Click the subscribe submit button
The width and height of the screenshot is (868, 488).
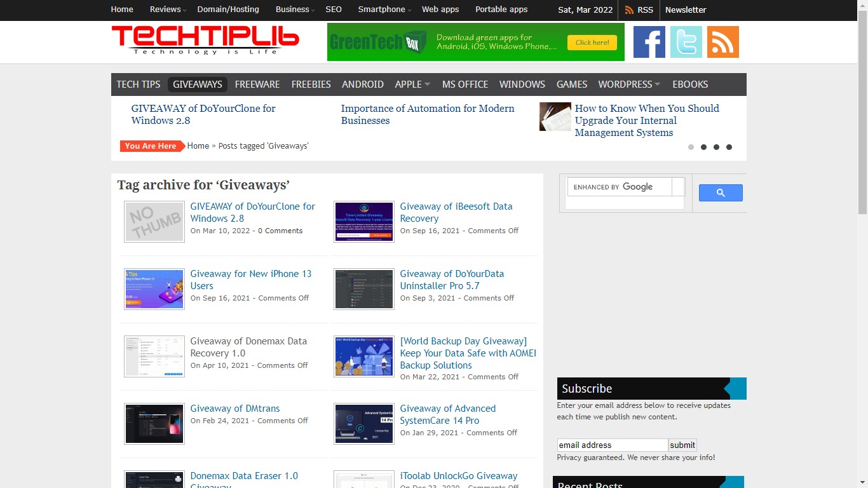point(682,445)
